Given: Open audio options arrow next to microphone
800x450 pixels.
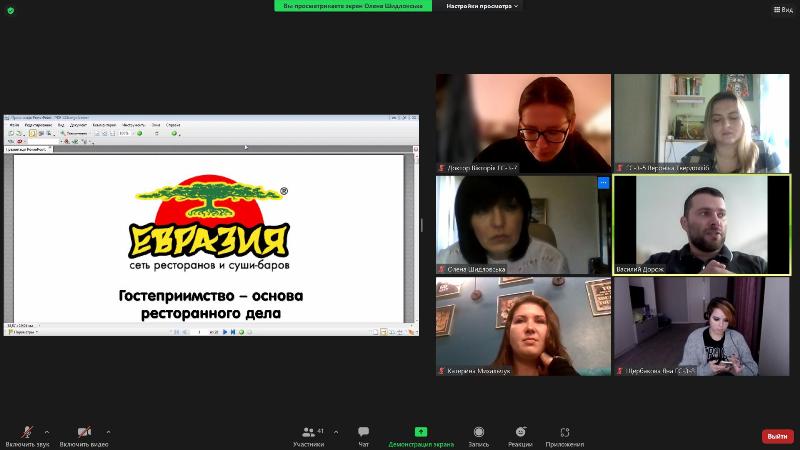Looking at the screenshot, I should (x=47, y=432).
